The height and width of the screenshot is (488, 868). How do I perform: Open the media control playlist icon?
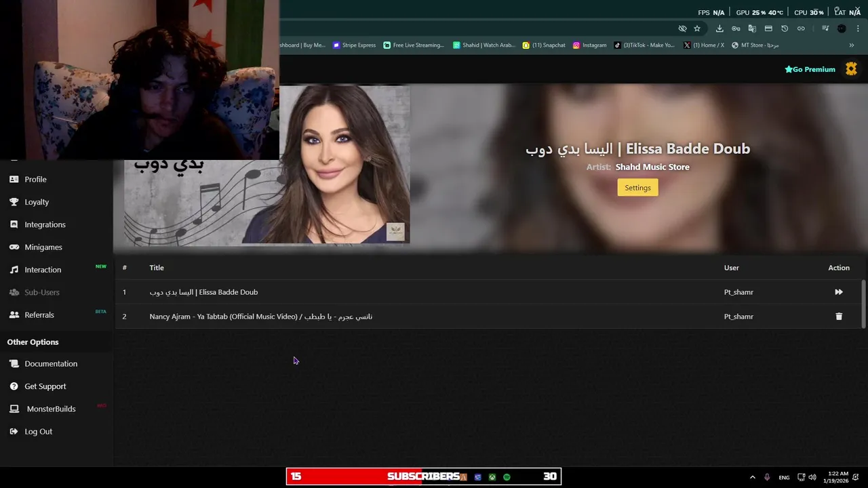pos(825,28)
